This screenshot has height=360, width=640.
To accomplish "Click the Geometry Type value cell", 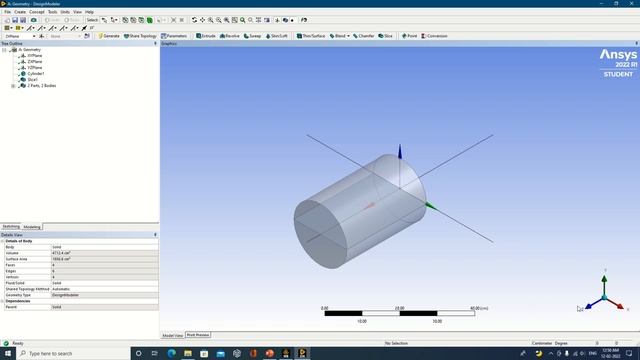I will (x=104, y=295).
